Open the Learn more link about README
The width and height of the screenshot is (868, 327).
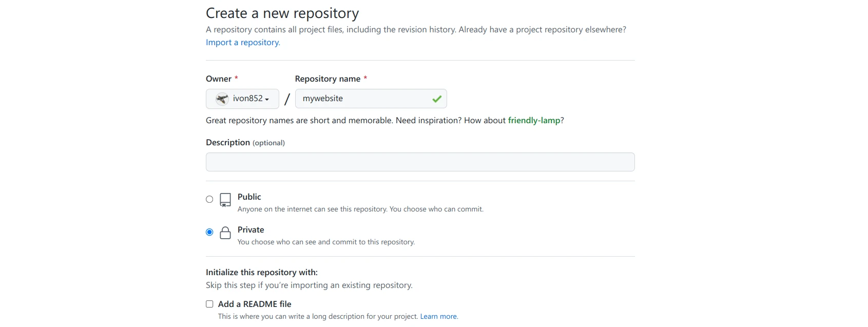click(x=438, y=317)
